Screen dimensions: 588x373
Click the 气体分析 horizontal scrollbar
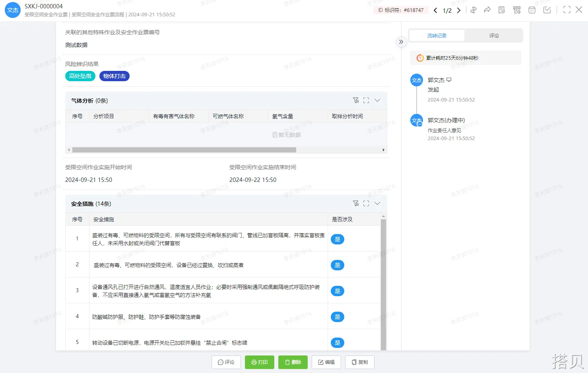click(x=184, y=150)
